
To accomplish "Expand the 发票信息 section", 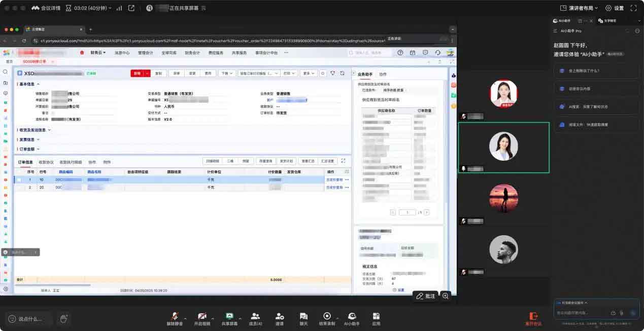I will coord(29,139).
